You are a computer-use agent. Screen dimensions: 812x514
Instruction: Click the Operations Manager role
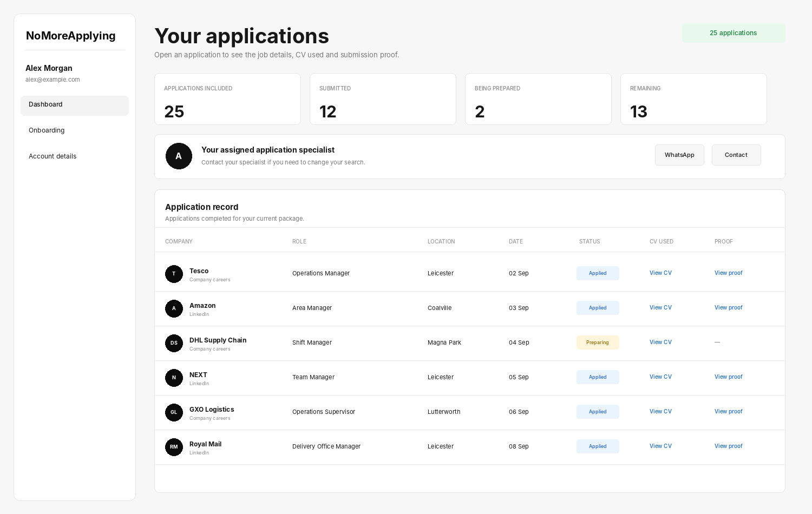pos(321,273)
